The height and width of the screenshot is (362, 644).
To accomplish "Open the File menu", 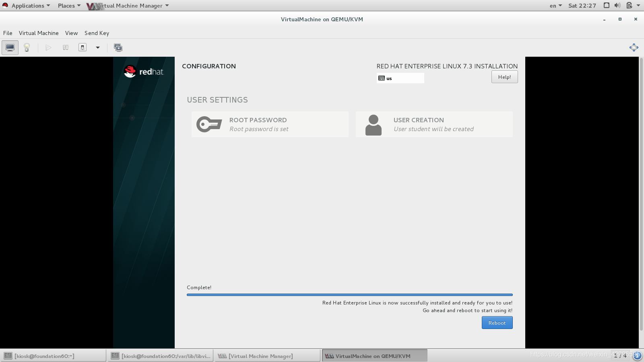I will pyautogui.click(x=8, y=33).
